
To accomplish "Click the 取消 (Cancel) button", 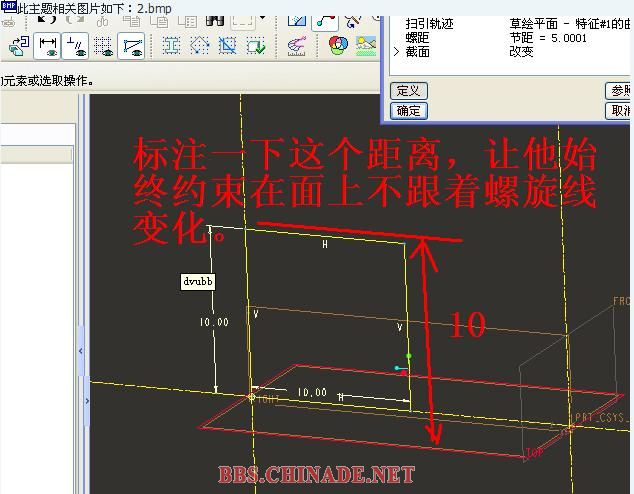I will pyautogui.click(x=619, y=110).
